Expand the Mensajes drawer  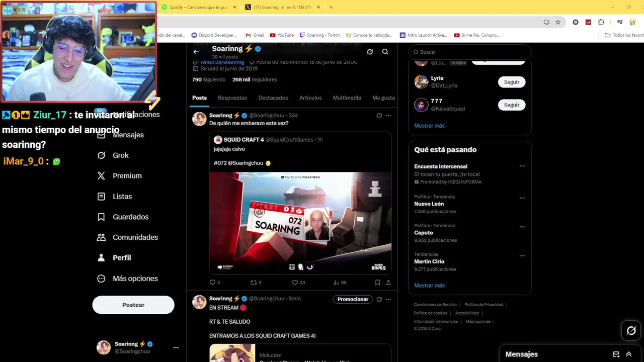pos(628,354)
